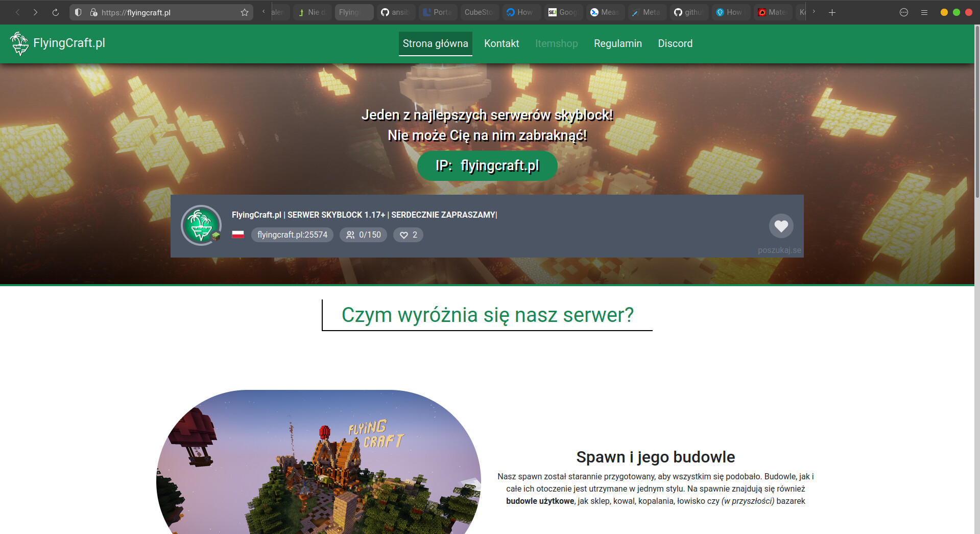980x534 pixels.
Task: Open the three-dot circle extensions menu
Action: (903, 12)
